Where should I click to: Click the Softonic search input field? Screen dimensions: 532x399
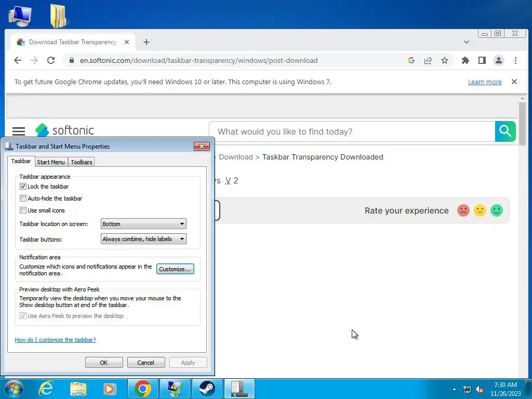click(352, 131)
